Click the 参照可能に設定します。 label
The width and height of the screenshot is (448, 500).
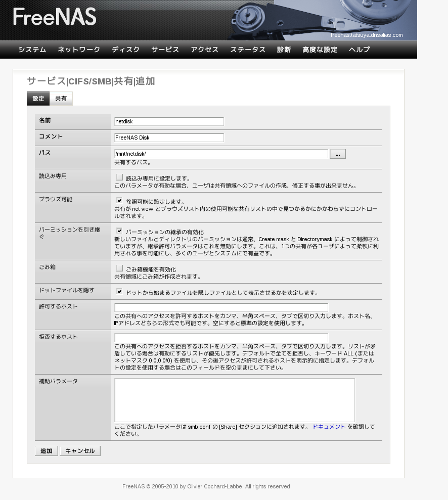click(155, 202)
